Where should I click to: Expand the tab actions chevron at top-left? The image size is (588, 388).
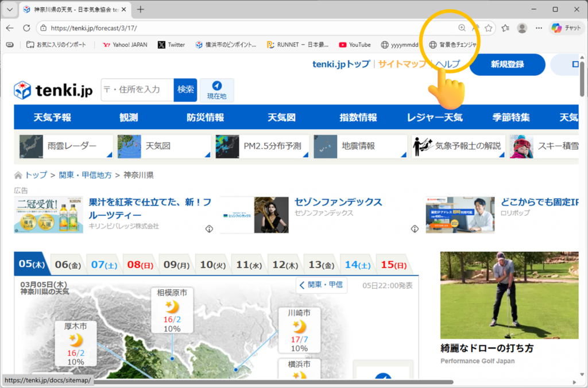pyautogui.click(x=9, y=10)
